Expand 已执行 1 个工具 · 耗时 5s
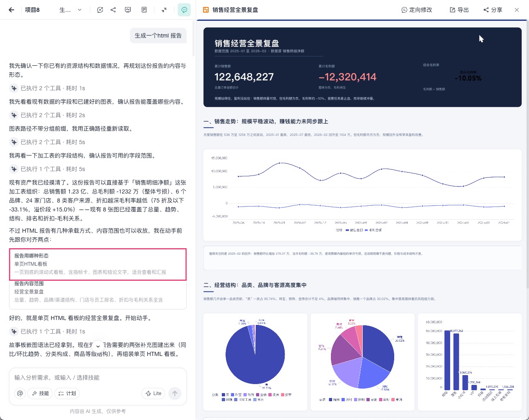 48,169
